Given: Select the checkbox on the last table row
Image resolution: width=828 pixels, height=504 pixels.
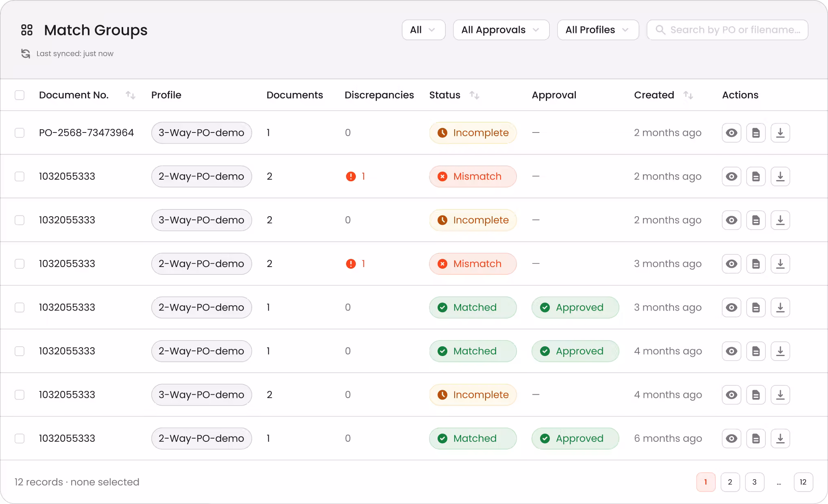Looking at the screenshot, I should (x=20, y=439).
